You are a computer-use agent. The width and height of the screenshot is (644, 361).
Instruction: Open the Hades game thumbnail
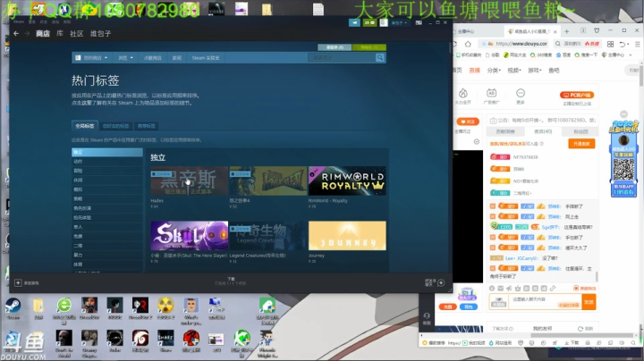189,180
